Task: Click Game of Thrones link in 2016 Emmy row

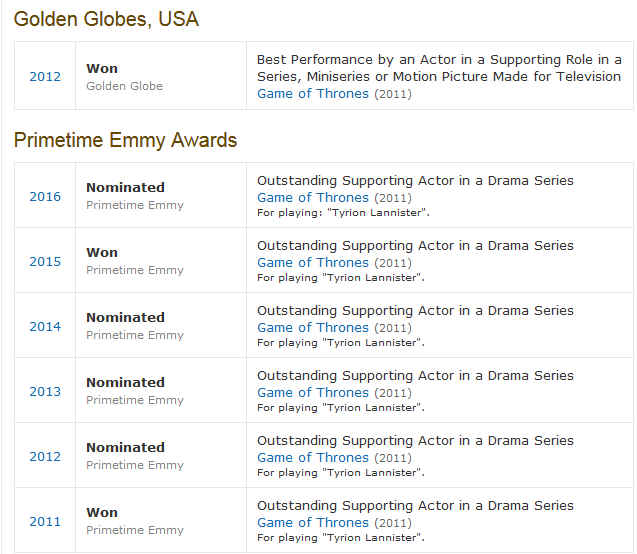Action: (x=313, y=198)
